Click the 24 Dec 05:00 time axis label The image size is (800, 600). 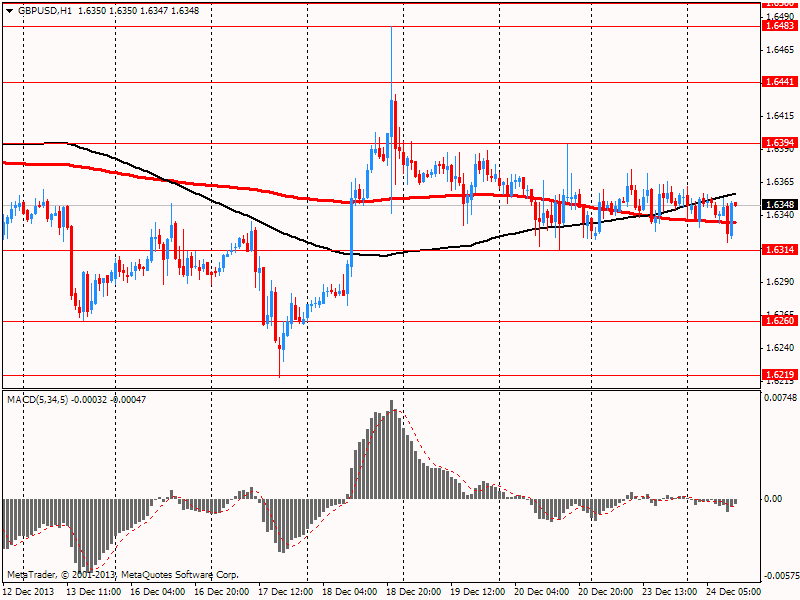pyautogui.click(x=734, y=592)
